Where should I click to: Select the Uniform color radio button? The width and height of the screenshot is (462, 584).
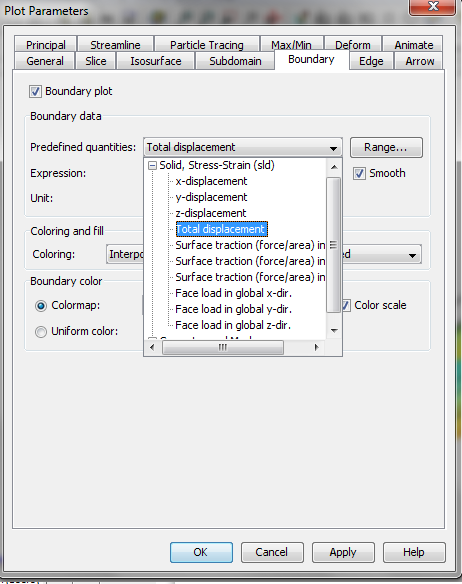click(x=41, y=331)
